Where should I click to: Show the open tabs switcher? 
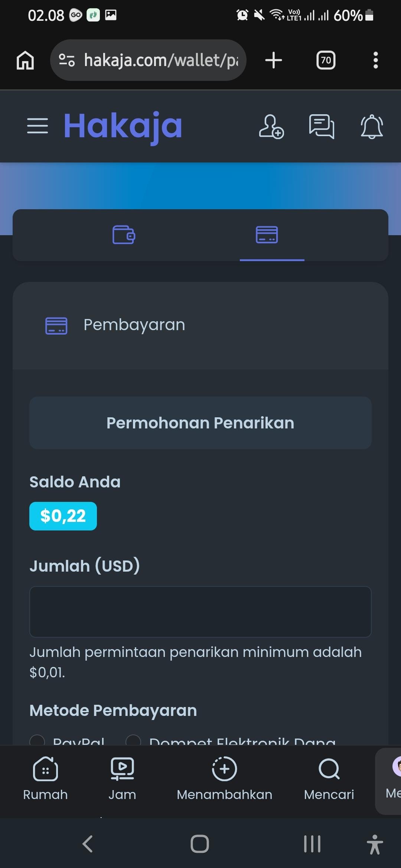click(x=326, y=60)
